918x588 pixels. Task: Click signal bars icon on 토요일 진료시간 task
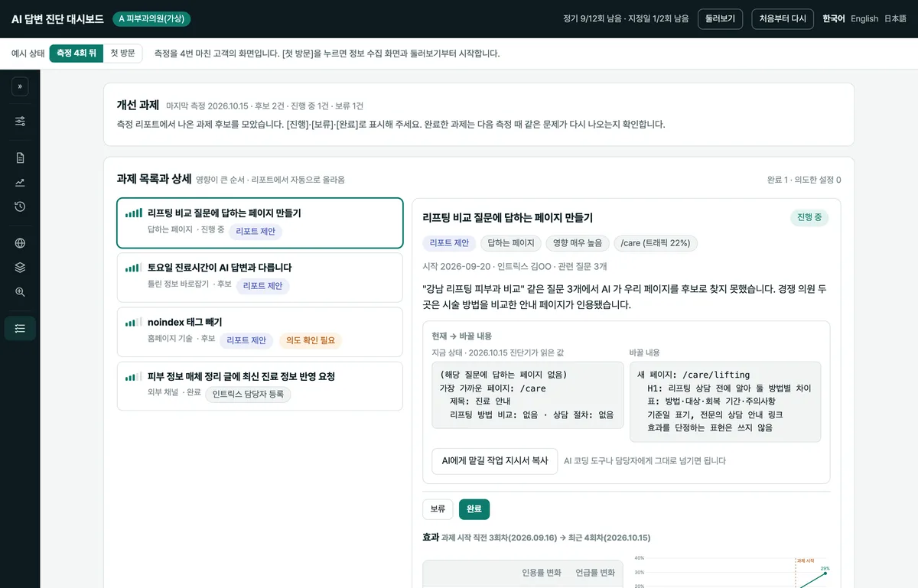pos(134,268)
